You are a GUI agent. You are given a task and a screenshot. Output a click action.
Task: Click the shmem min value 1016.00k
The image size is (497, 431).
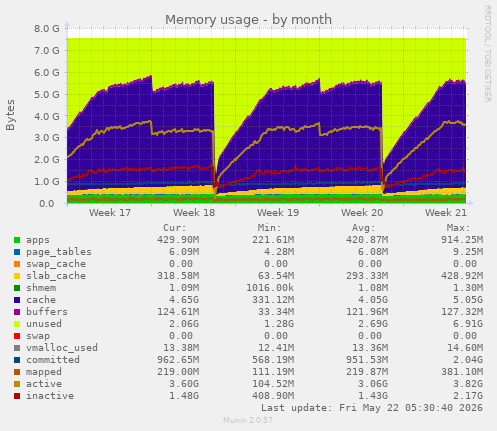point(270,288)
